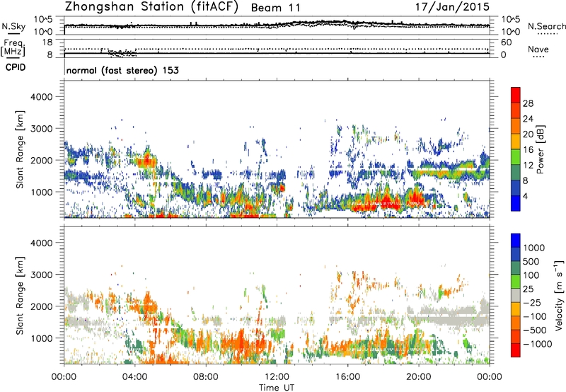Click the sky noise strip plot
The width and height of the screenshot is (566, 392).
click(277, 25)
